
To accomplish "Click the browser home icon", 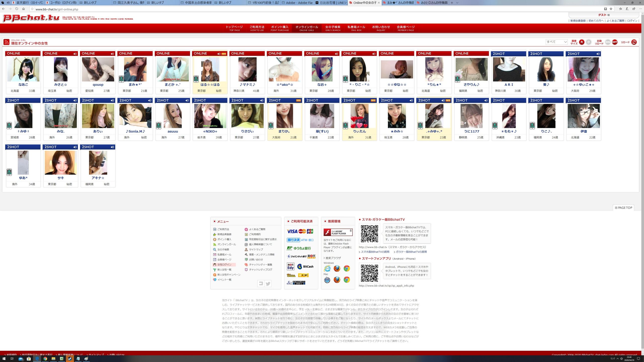I will [23, 9].
